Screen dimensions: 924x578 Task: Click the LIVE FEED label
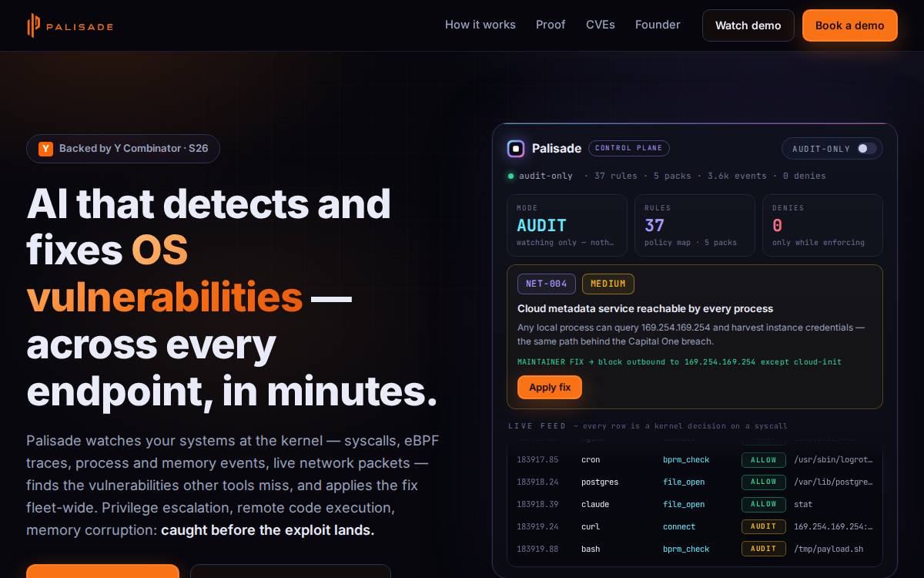(x=537, y=425)
